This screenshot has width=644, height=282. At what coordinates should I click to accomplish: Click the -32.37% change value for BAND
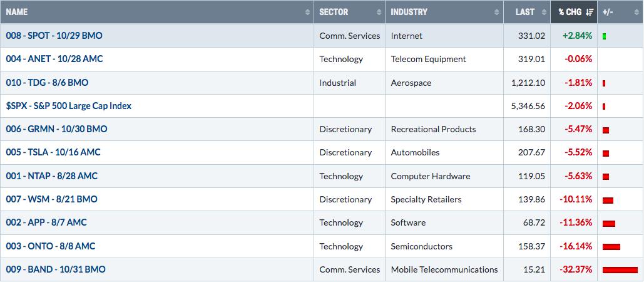point(576,269)
